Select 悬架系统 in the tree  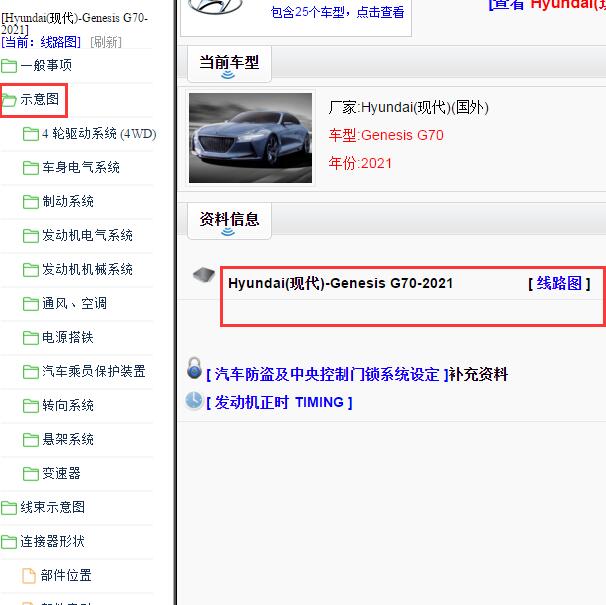[x=68, y=440]
